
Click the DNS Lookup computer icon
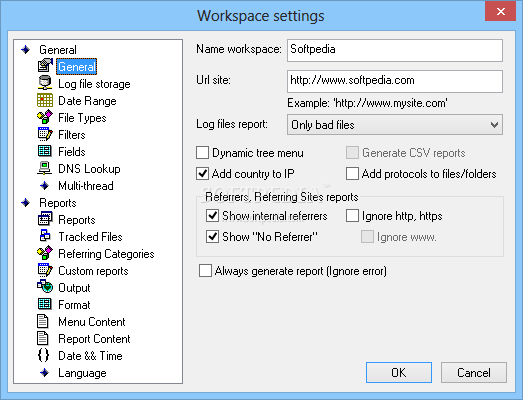(44, 168)
